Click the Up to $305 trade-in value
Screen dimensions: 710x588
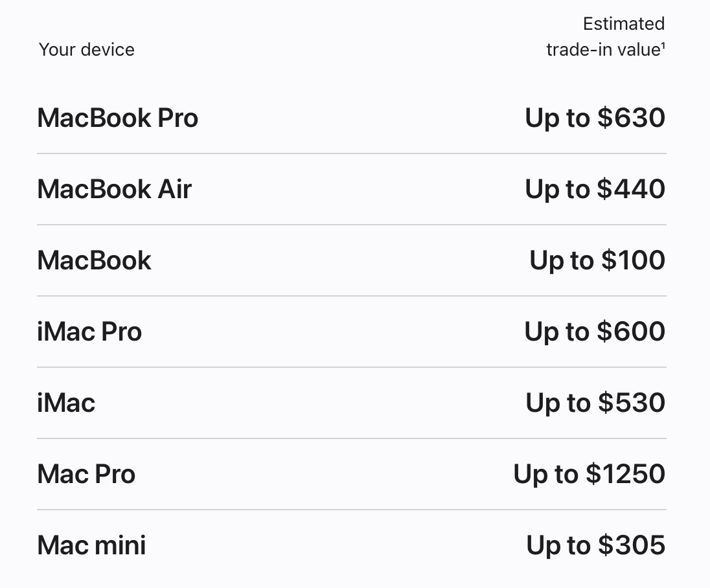[595, 545]
